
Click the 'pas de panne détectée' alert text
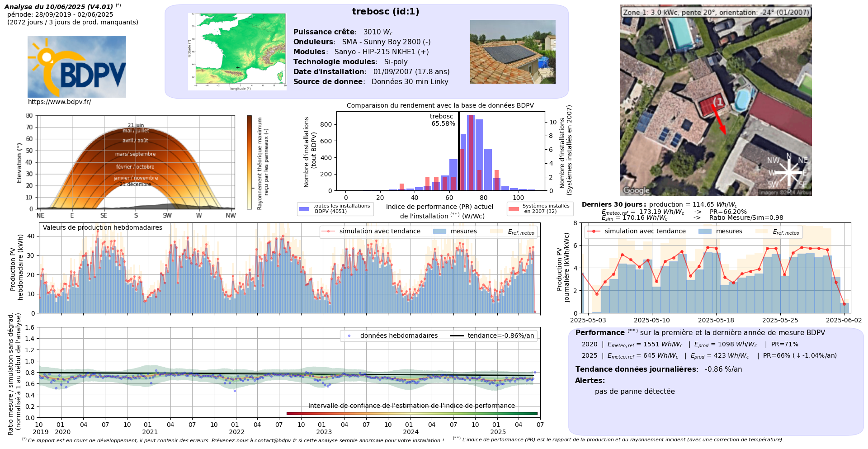click(635, 392)
